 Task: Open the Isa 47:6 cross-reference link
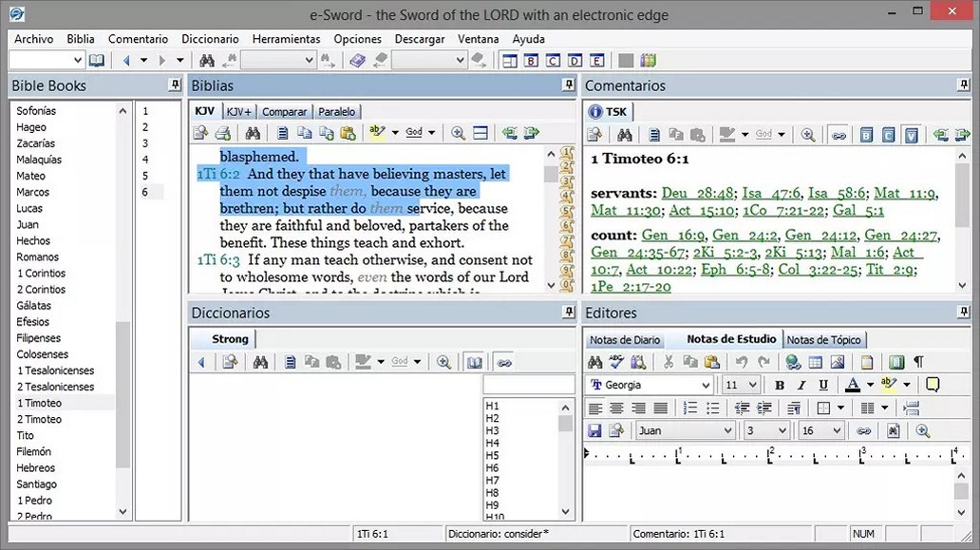tap(771, 193)
